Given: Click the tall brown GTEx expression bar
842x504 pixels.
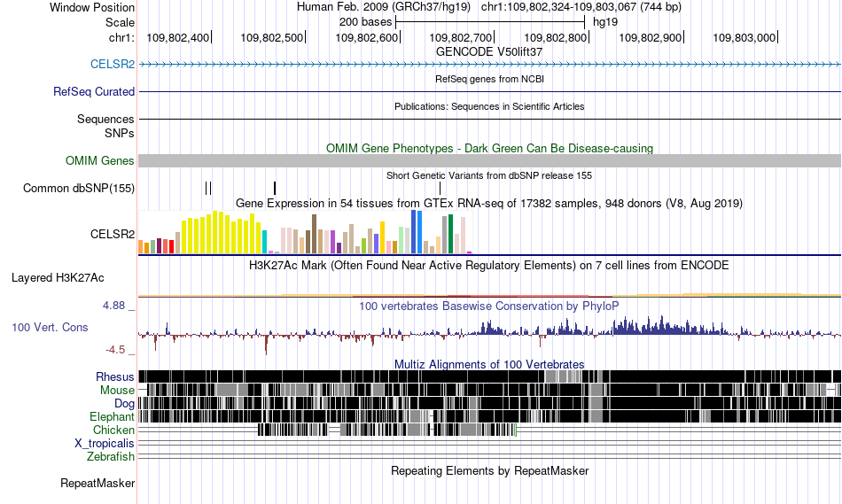Looking at the screenshot, I should (314, 234).
